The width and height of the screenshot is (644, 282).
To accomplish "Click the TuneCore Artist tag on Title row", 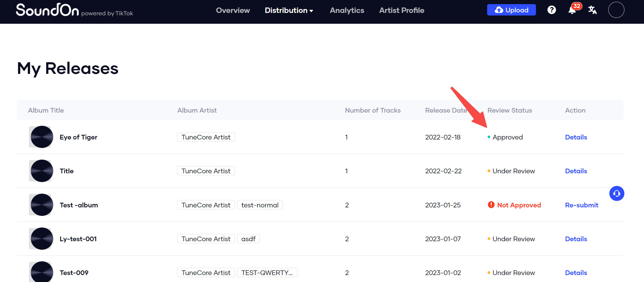I will (206, 171).
